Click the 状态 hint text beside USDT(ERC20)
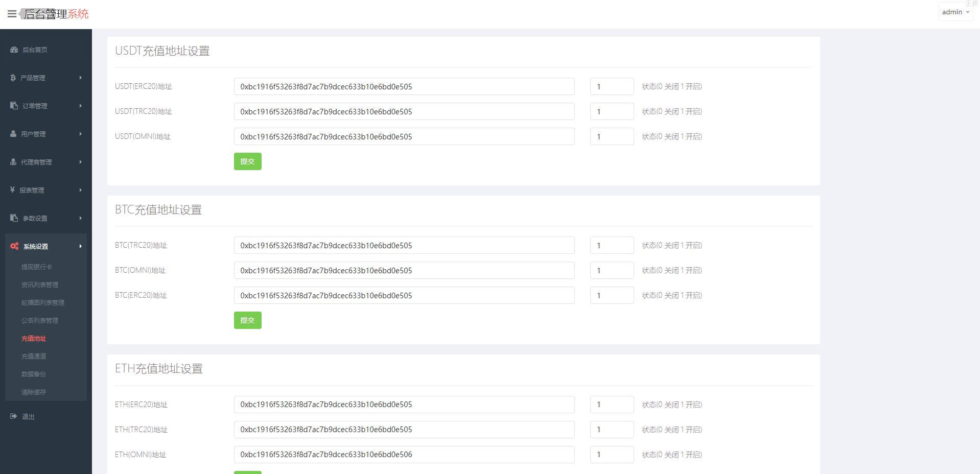 pyautogui.click(x=672, y=86)
